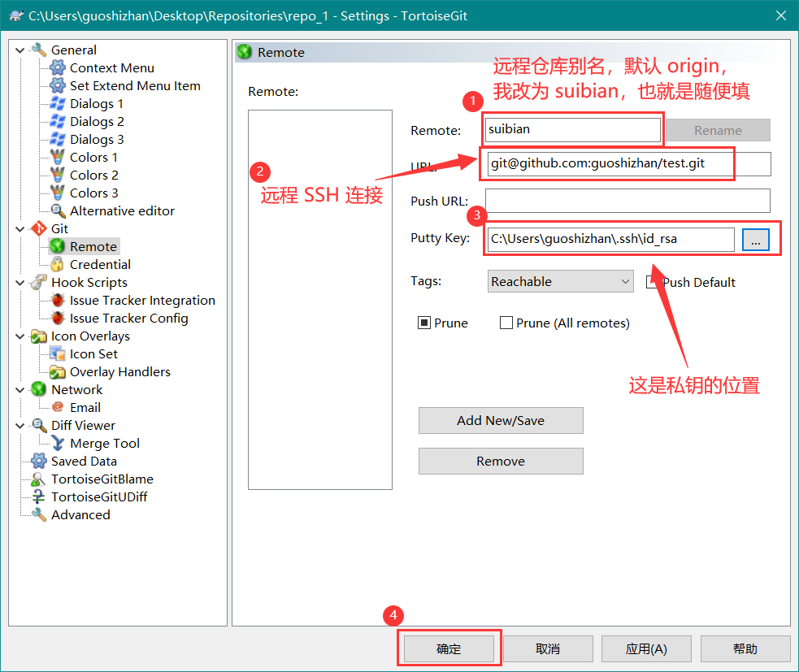Click the Credential lock icon in tree
Image resolution: width=799 pixels, height=672 pixels.
pyautogui.click(x=57, y=265)
